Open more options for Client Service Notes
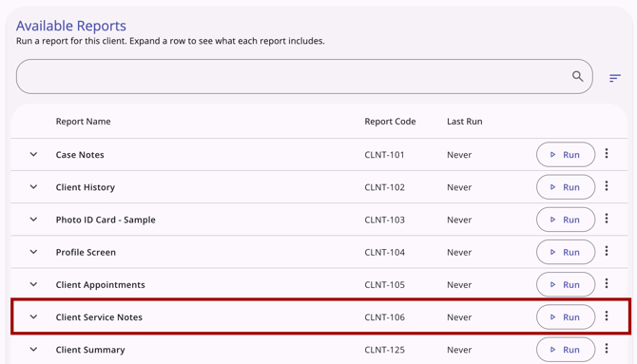This screenshot has height=364, width=637. pyautogui.click(x=607, y=316)
